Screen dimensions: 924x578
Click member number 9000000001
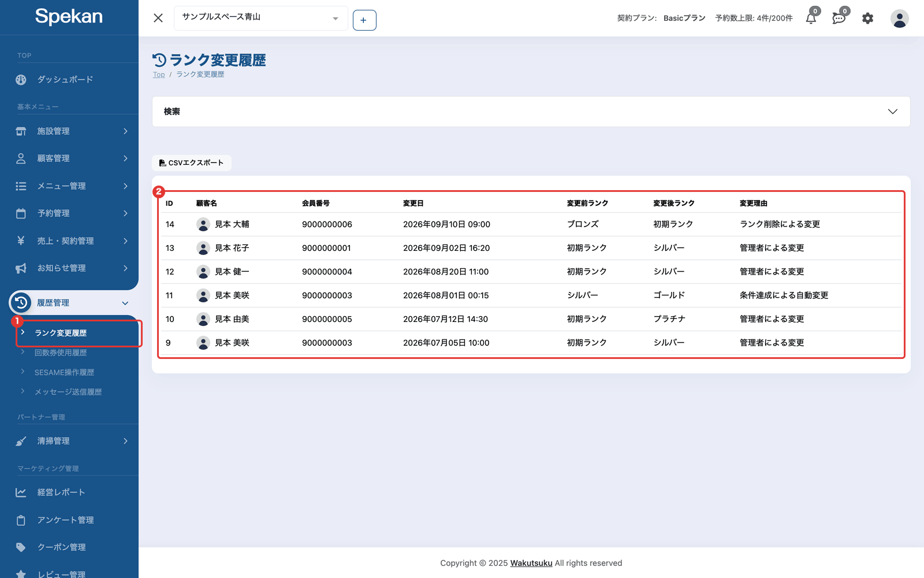click(x=326, y=248)
